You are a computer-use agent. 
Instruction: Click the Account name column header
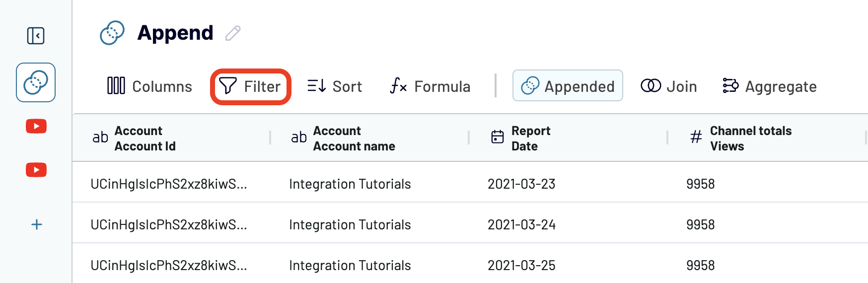click(354, 139)
